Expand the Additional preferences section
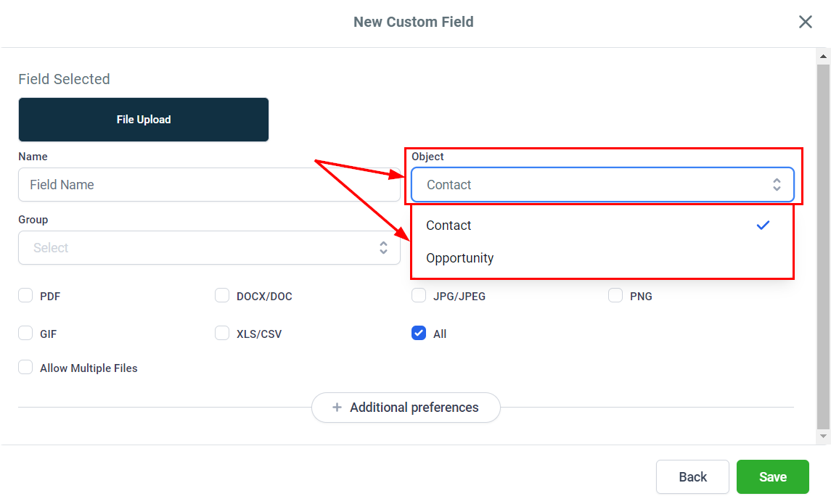Viewport: 831px width, 504px height. (x=406, y=408)
